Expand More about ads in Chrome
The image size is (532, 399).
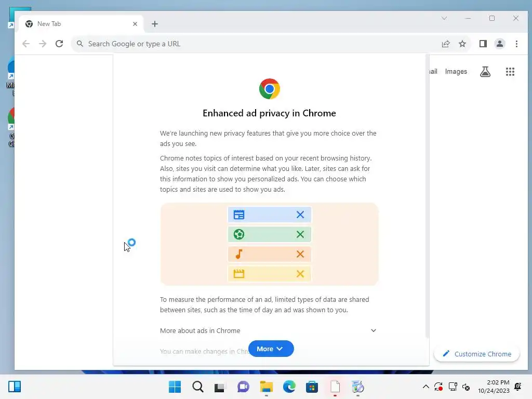click(x=268, y=330)
